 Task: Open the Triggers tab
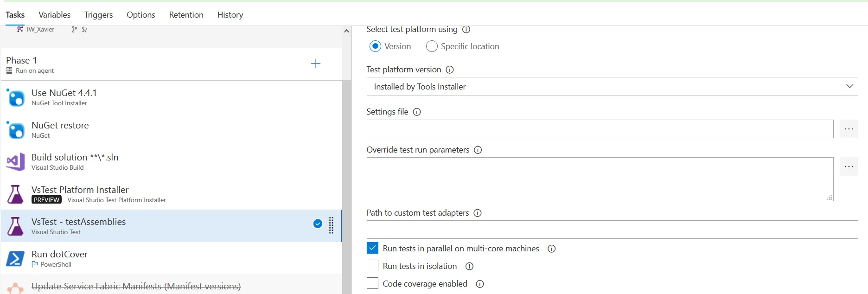coord(98,15)
